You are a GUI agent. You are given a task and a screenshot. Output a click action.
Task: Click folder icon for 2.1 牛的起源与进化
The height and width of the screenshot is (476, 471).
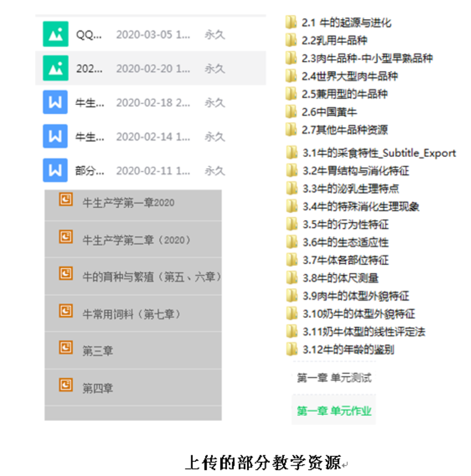pos(291,22)
